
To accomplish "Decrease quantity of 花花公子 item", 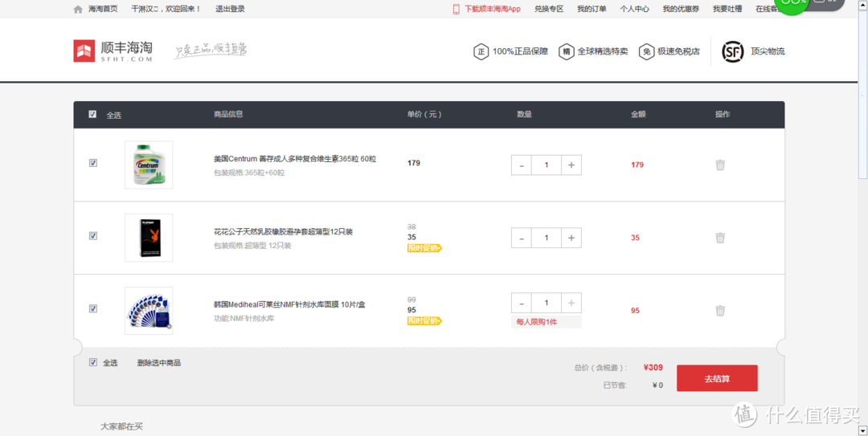I will tap(522, 238).
